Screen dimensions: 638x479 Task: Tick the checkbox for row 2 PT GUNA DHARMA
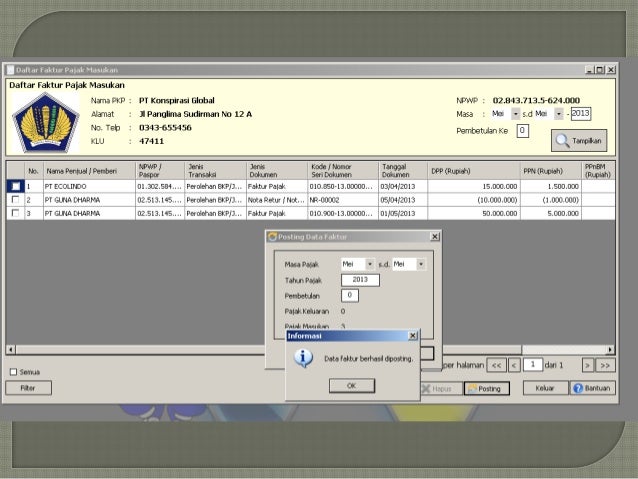[15, 199]
